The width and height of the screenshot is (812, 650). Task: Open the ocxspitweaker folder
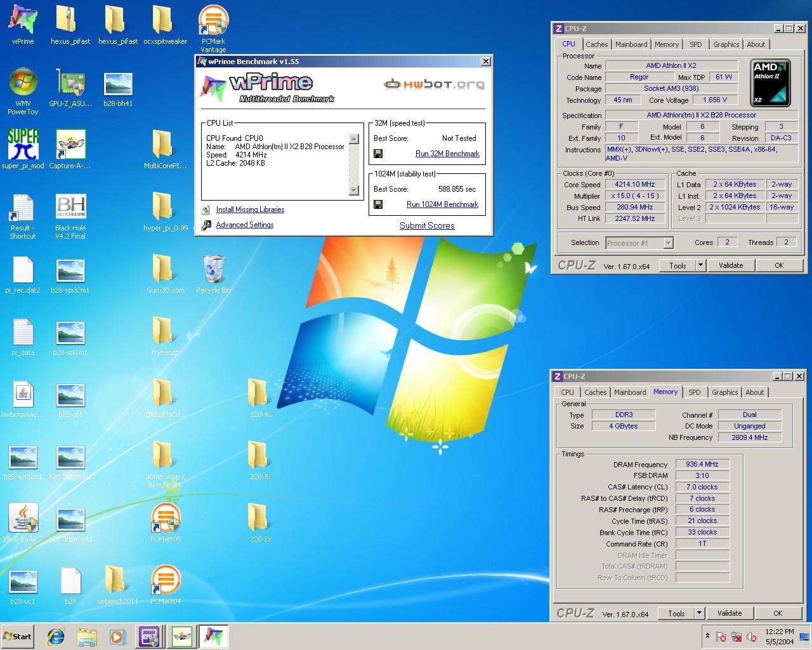click(x=165, y=24)
